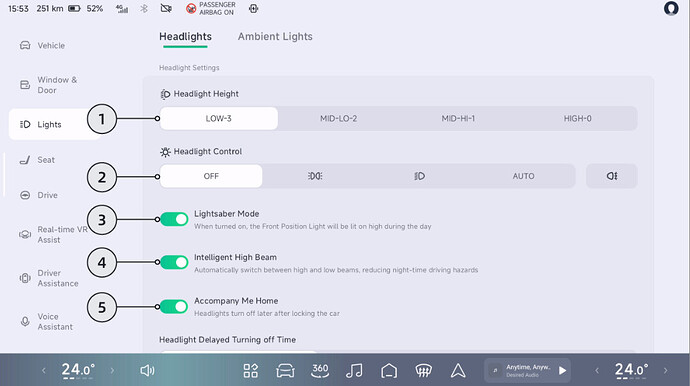The image size is (690, 386).
Task: Set headlight height to MID-LO-2
Action: tap(338, 118)
